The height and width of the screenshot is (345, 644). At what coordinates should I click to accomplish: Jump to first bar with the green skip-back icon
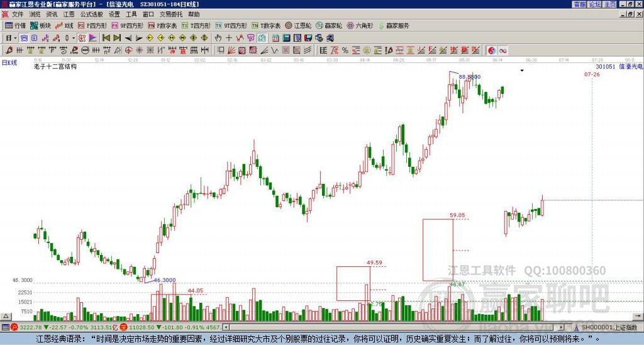point(106,38)
